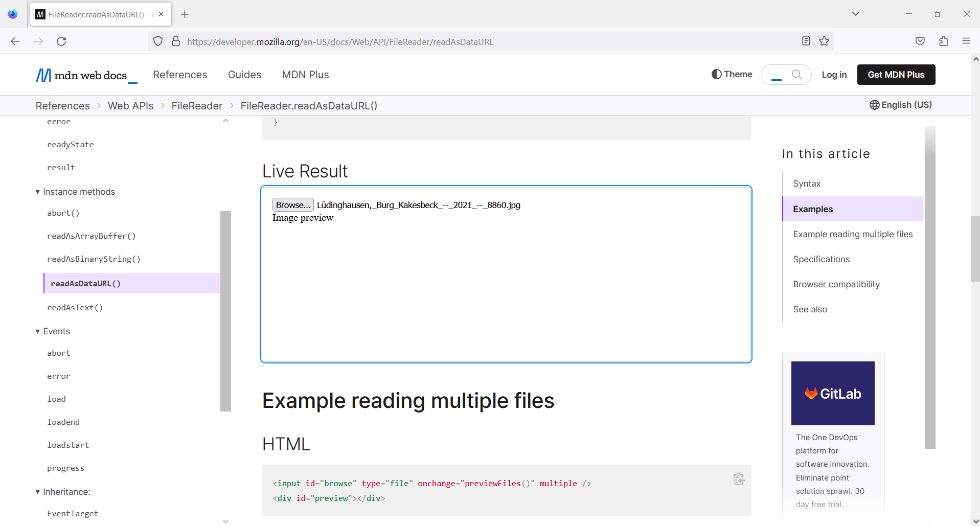This screenshot has height=526, width=980.
Task: Navigate back to the previous page
Action: tap(15, 41)
